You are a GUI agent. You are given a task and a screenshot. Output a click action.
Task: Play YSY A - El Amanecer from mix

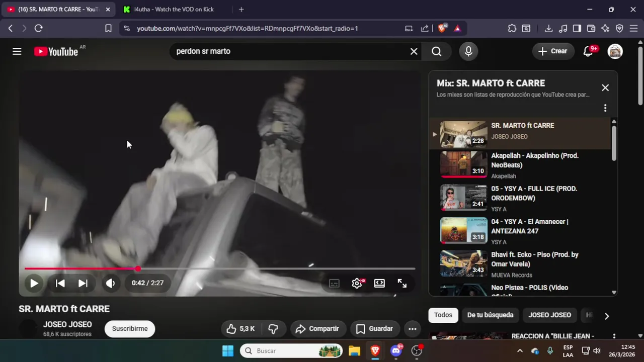[520, 231]
